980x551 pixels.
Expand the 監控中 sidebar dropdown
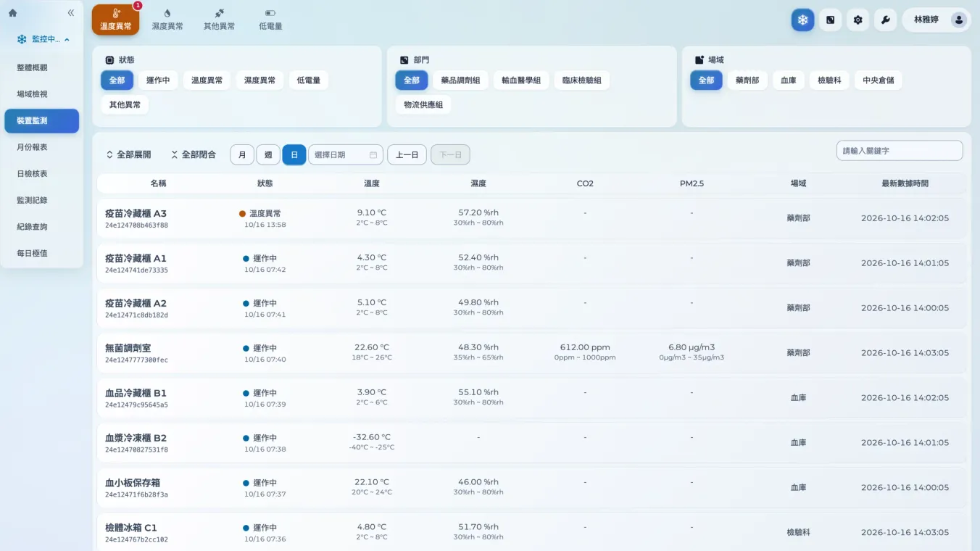click(43, 39)
